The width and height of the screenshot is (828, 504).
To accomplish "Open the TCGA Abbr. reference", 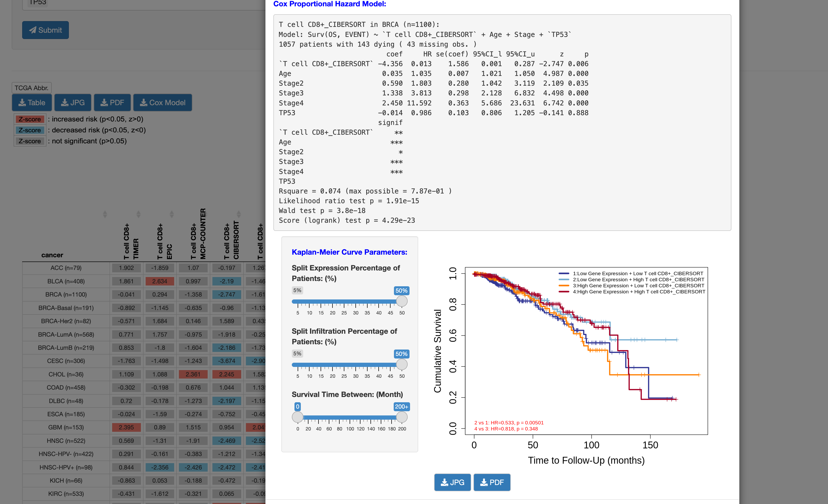I will (32, 88).
